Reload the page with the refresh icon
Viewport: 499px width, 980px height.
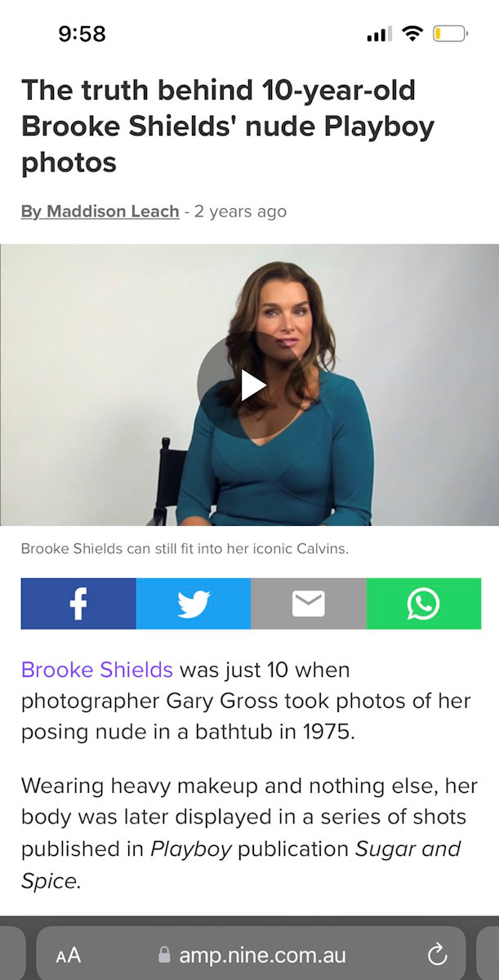coord(438,954)
